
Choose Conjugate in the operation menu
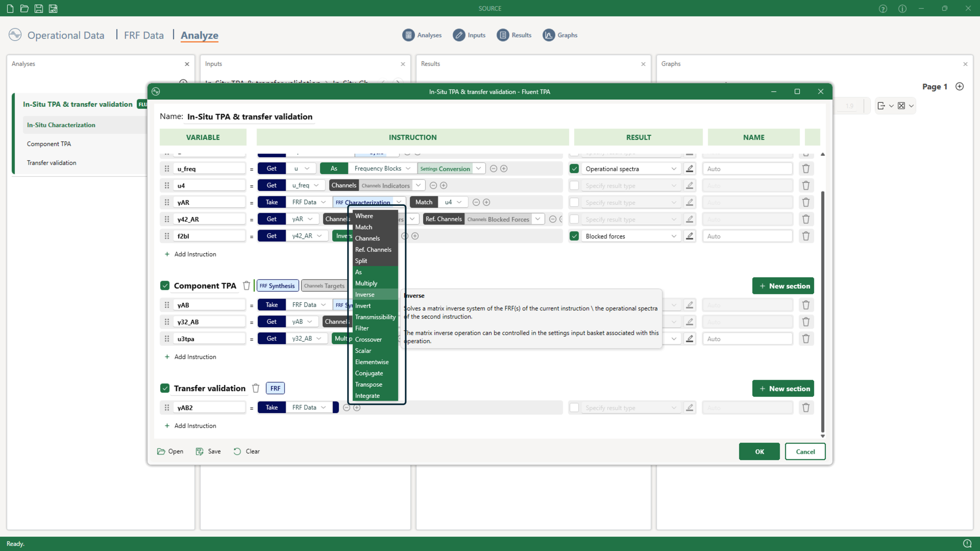coord(369,373)
